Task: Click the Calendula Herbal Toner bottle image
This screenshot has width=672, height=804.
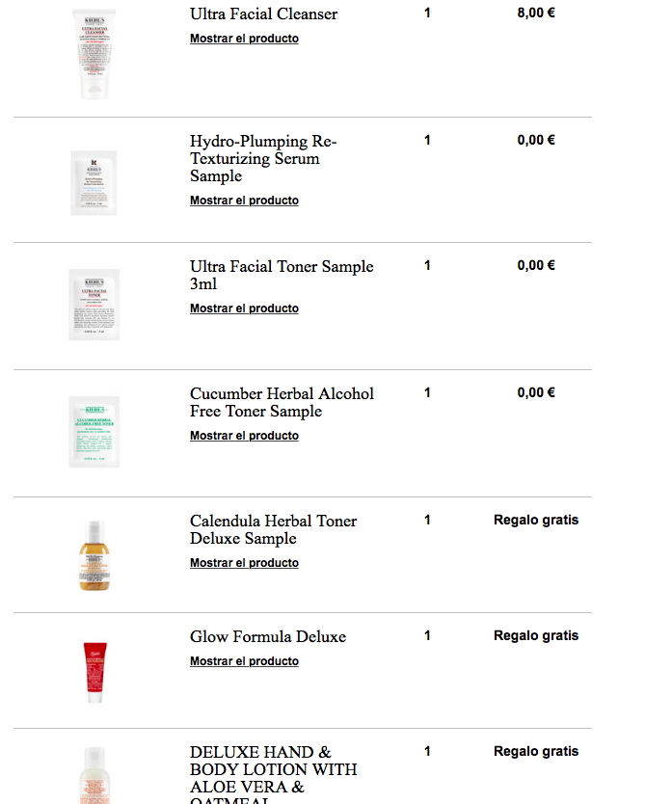Action: (x=94, y=555)
